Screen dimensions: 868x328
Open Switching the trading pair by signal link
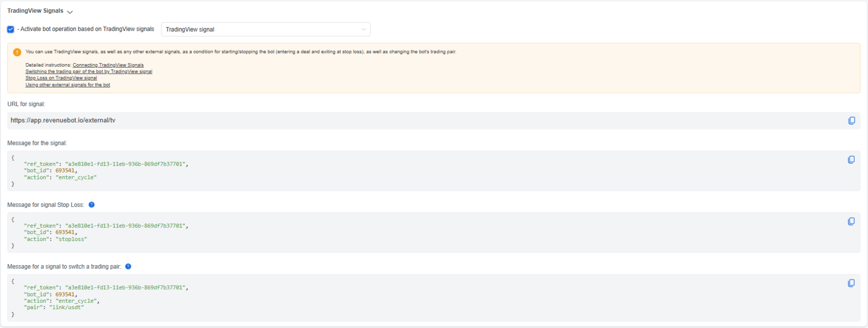coord(89,72)
